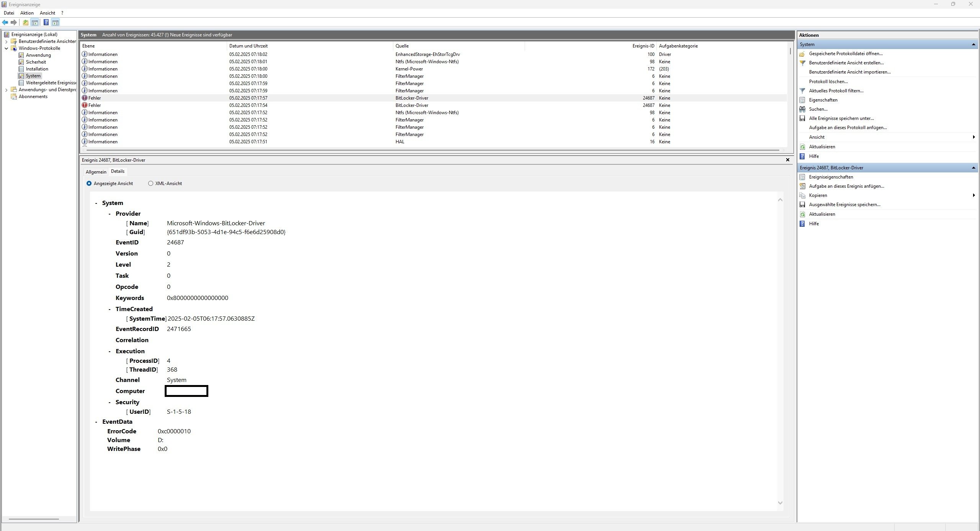Image resolution: width=980 pixels, height=531 pixels.
Task: Toggle the action pane toolbar icon
Action: pyautogui.click(x=56, y=23)
